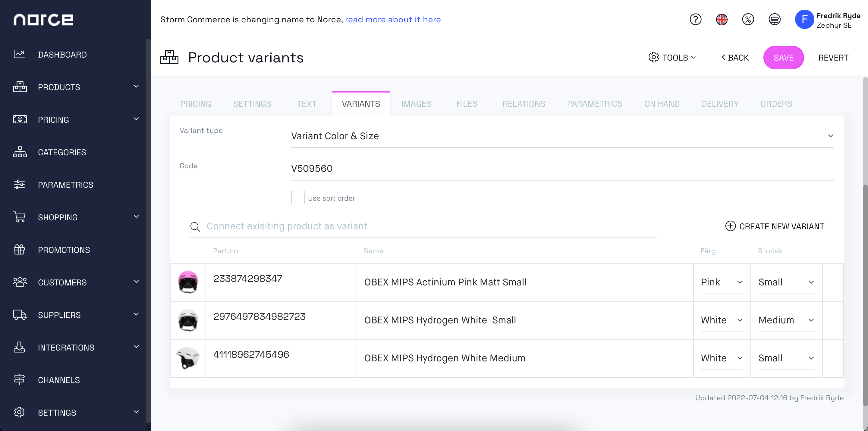
Task: Click the Customers sidebar icon
Action: [x=19, y=282]
